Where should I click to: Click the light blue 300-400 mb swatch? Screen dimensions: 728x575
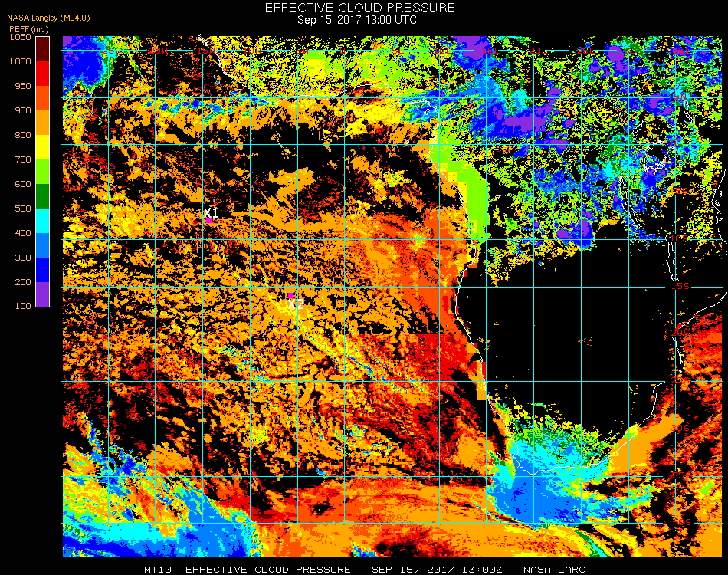click(x=42, y=245)
